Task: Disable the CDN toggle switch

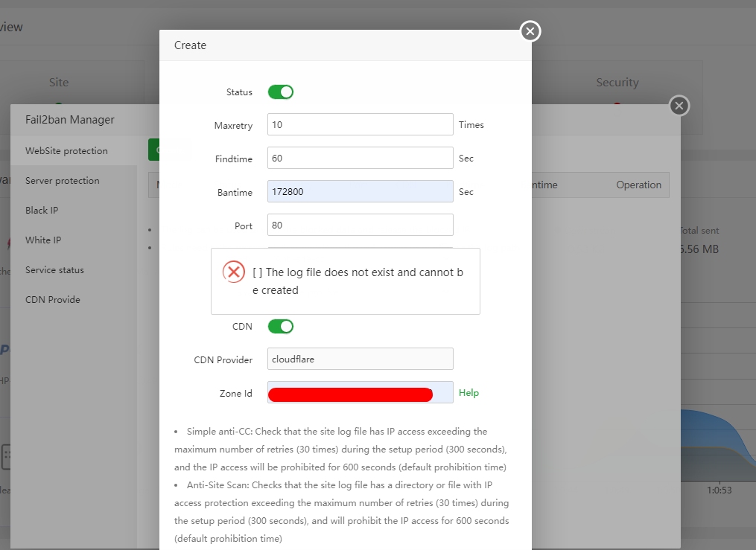Action: point(281,326)
